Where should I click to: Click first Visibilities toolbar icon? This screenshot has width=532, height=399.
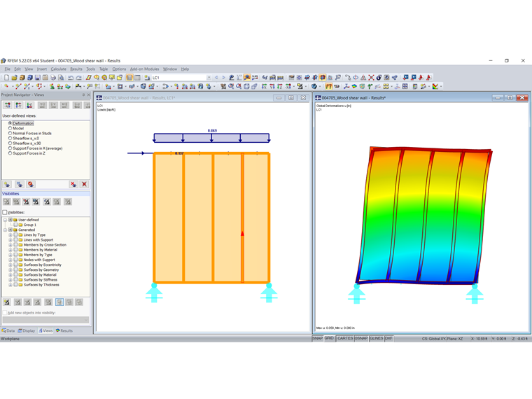(6, 202)
